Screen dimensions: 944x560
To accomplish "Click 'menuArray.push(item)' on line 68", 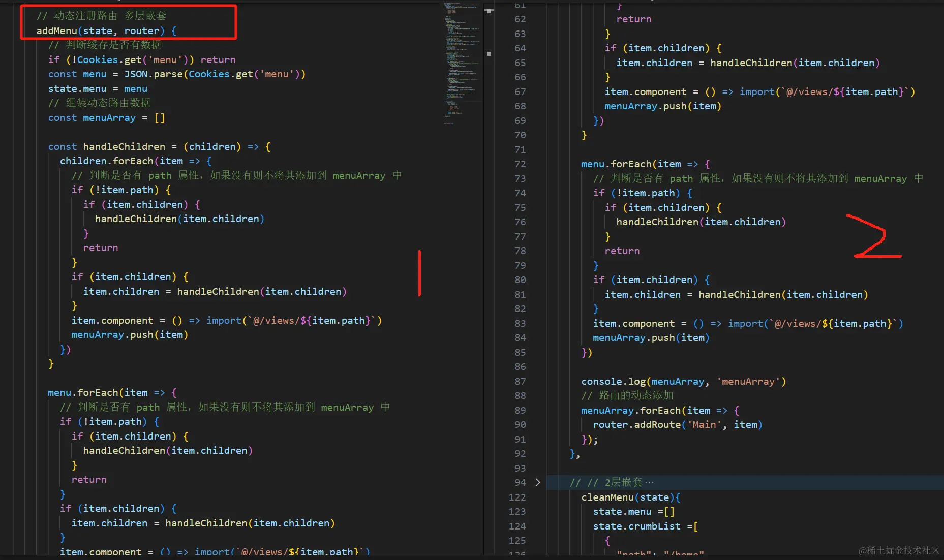I will (x=663, y=106).
